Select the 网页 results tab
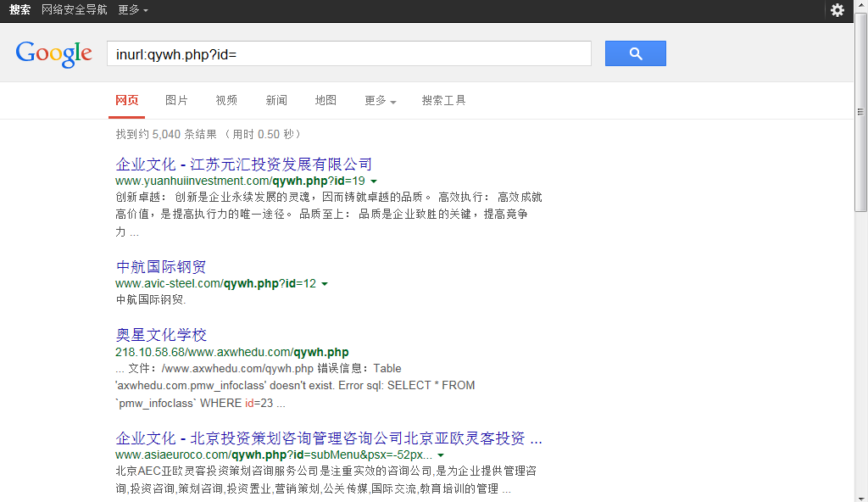Image resolution: width=868 pixels, height=502 pixels. 127,100
